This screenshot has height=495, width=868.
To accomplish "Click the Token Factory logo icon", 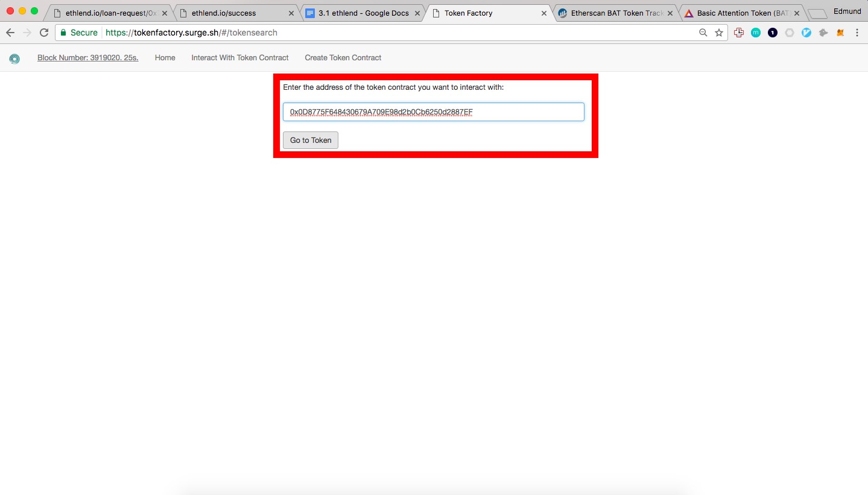I will [x=14, y=58].
